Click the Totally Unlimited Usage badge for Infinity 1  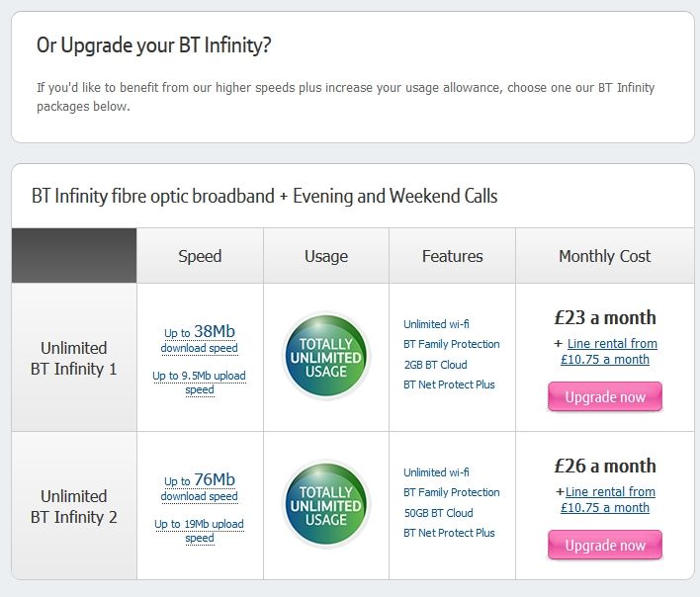point(326,356)
